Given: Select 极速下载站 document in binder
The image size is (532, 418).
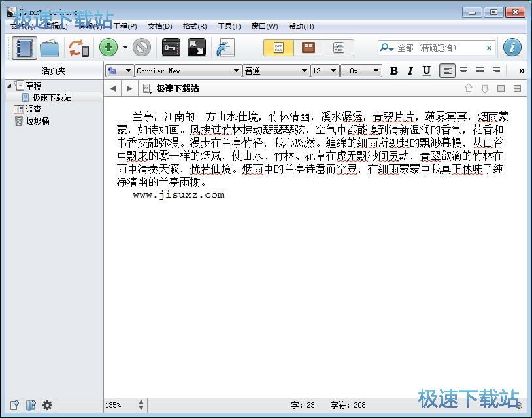Looking at the screenshot, I should (52, 97).
